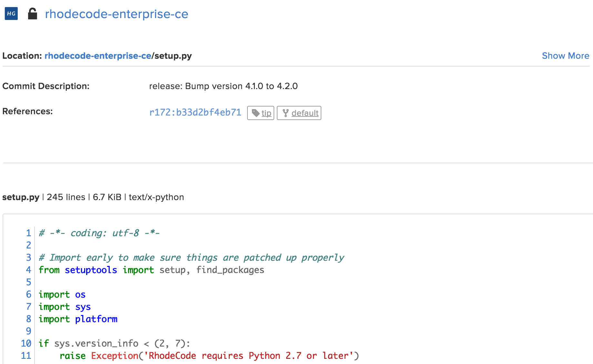This screenshot has height=364, width=593.
Task: Click the unlocked padlock icon
Action: (32, 14)
